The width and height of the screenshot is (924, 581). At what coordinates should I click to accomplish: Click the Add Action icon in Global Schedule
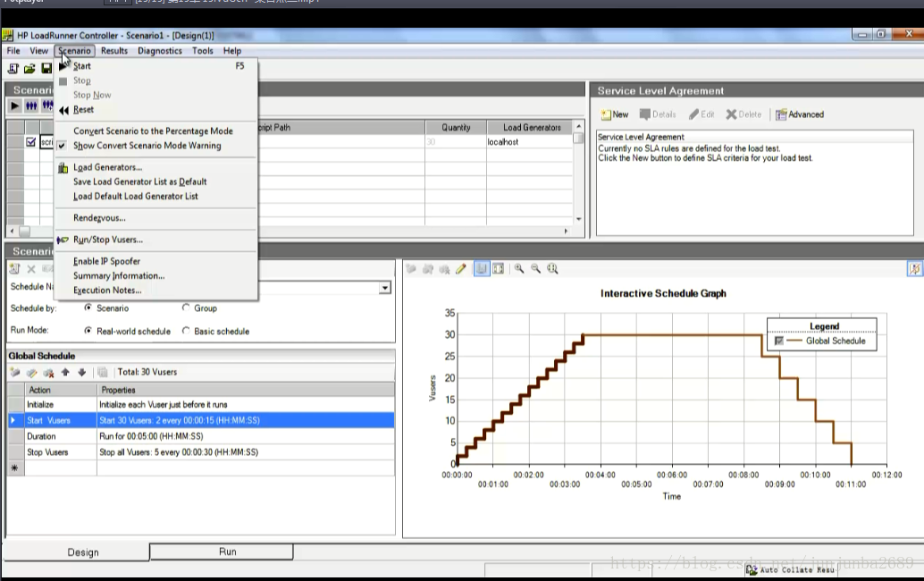[15, 372]
